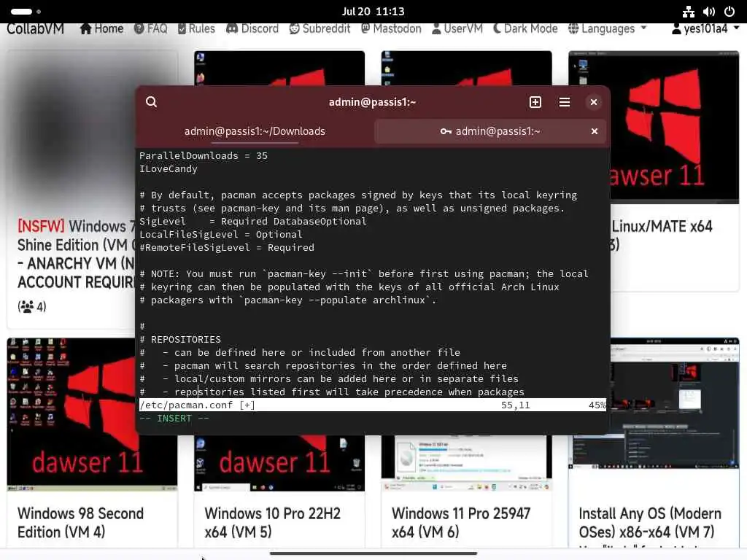Viewport: 747px width, 560px height.
Task: Open the Subreddit link
Action: click(x=320, y=28)
